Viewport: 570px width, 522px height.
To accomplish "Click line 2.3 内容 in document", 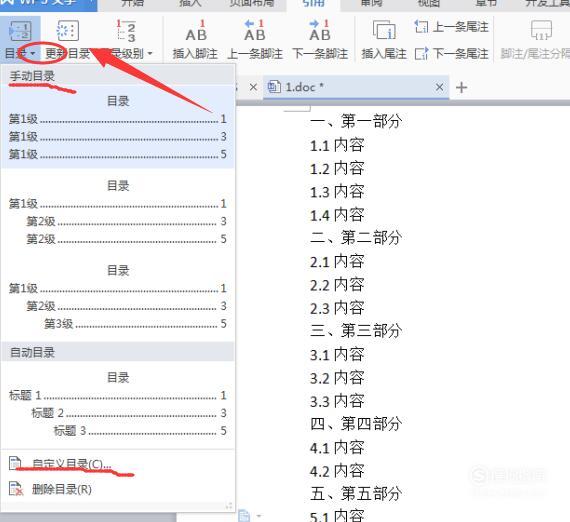I will tap(337, 308).
